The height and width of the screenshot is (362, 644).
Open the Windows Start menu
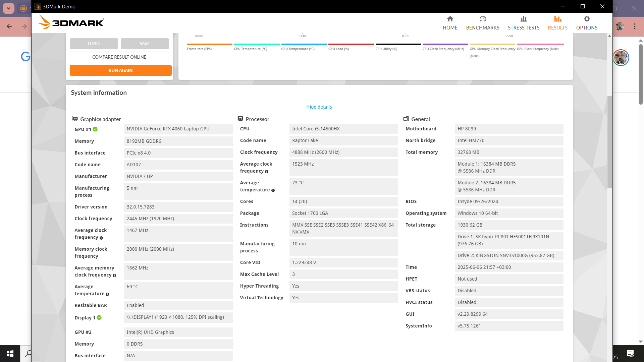pyautogui.click(x=10, y=353)
